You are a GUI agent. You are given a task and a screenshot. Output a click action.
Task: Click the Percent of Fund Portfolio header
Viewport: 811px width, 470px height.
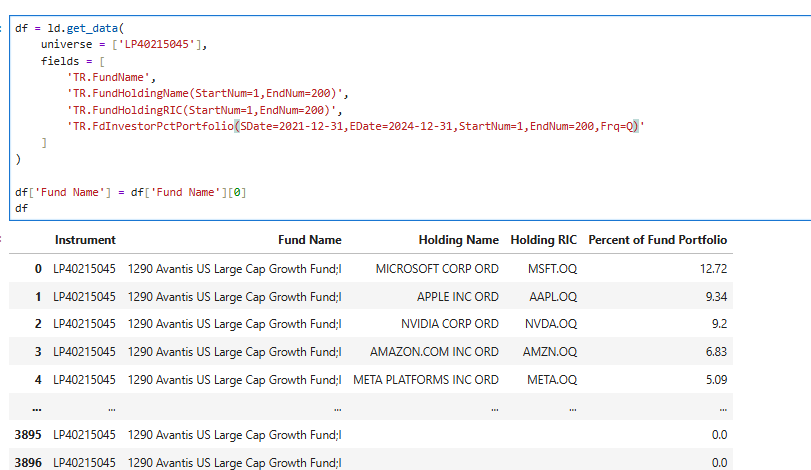(657, 240)
